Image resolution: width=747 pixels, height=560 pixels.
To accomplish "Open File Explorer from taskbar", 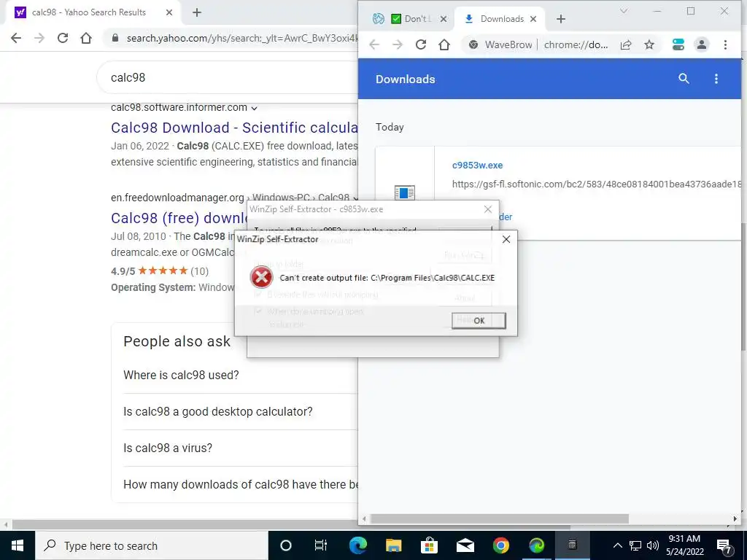I will pyautogui.click(x=393, y=545).
